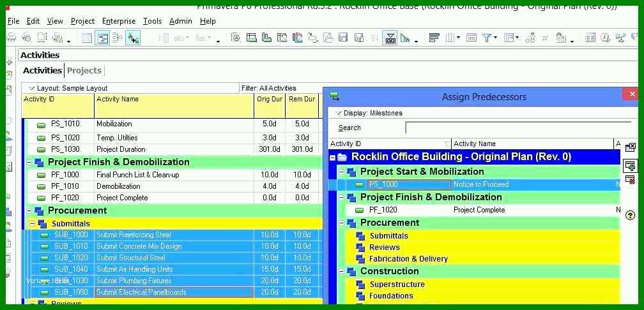Select the Superstructure band in dialog
This screenshot has width=644, height=310.
(x=482, y=284)
